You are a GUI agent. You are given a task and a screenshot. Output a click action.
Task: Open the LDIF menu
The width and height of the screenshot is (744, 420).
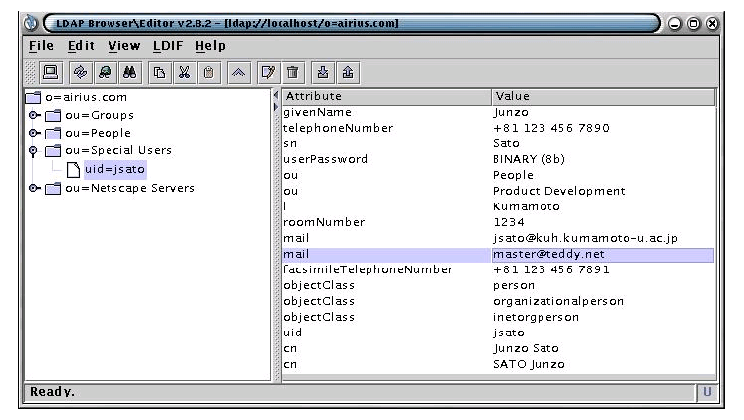click(x=168, y=46)
